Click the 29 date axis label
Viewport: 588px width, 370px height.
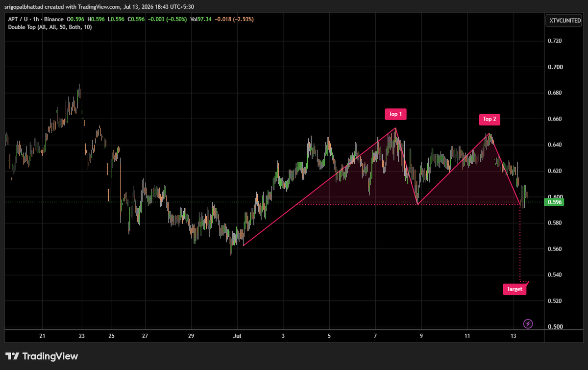pyautogui.click(x=191, y=336)
